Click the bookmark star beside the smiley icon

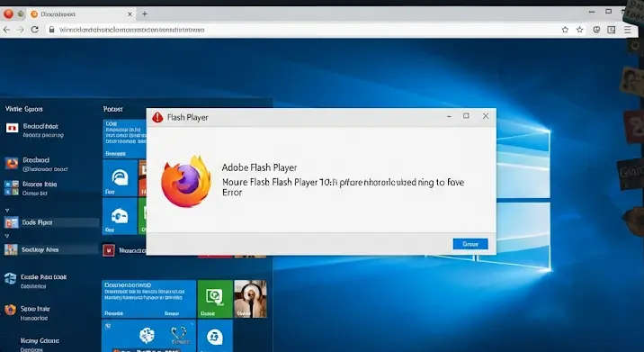tap(579, 30)
